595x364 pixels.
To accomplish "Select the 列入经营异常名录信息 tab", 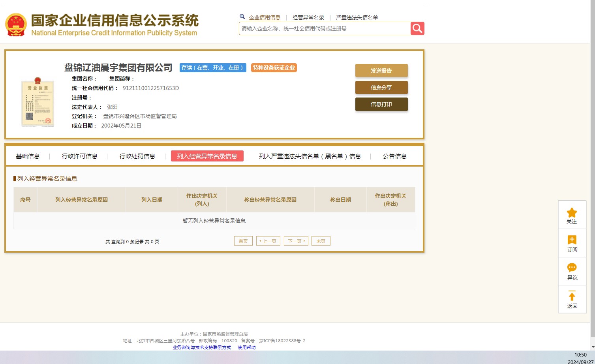I will coord(207,156).
